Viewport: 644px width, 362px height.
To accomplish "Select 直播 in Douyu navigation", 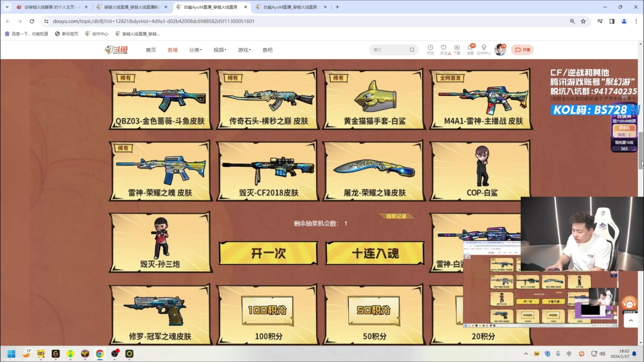I will [x=172, y=50].
